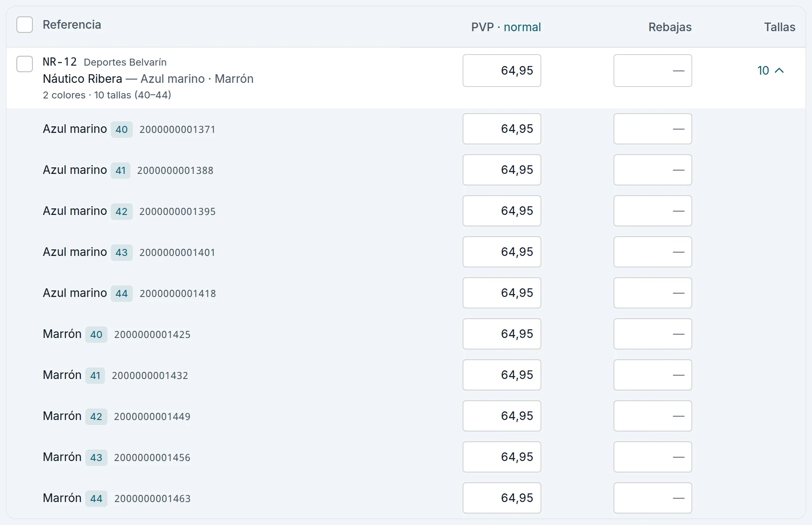Click barcode 2000000001418
Image resolution: width=812 pixels, height=525 pixels.
pyautogui.click(x=178, y=294)
